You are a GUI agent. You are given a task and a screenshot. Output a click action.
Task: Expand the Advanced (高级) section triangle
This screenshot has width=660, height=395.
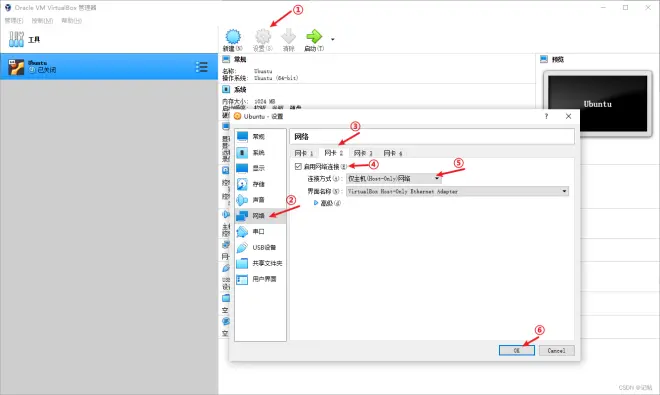pyautogui.click(x=316, y=203)
